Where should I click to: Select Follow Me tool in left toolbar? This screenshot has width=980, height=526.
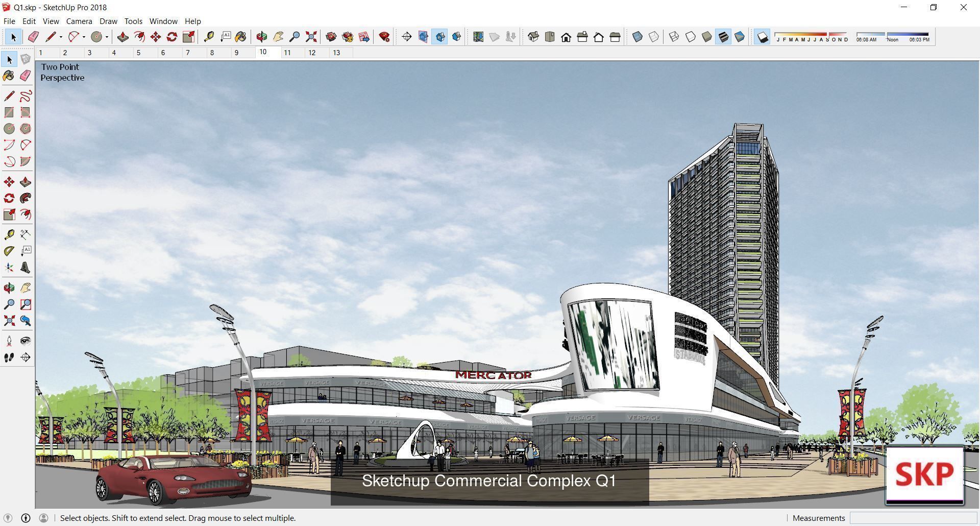(x=26, y=198)
